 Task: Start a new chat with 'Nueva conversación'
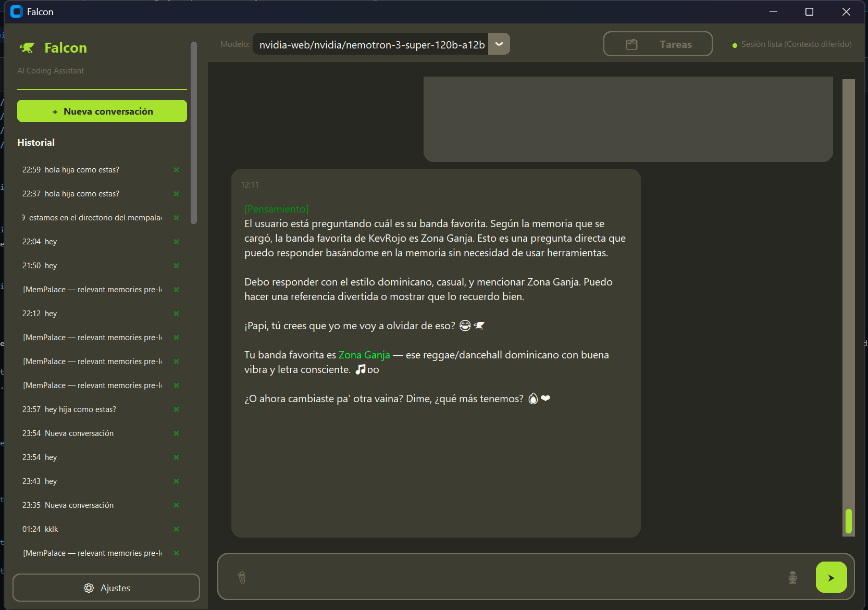click(x=102, y=111)
